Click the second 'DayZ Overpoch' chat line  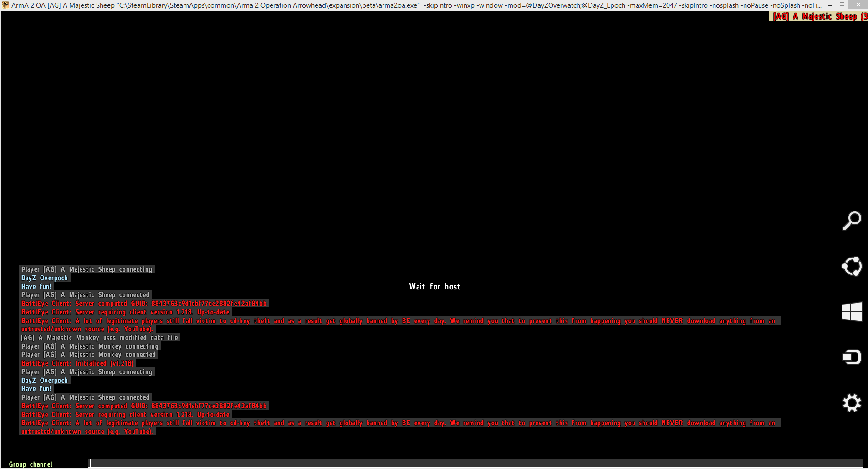(44, 381)
